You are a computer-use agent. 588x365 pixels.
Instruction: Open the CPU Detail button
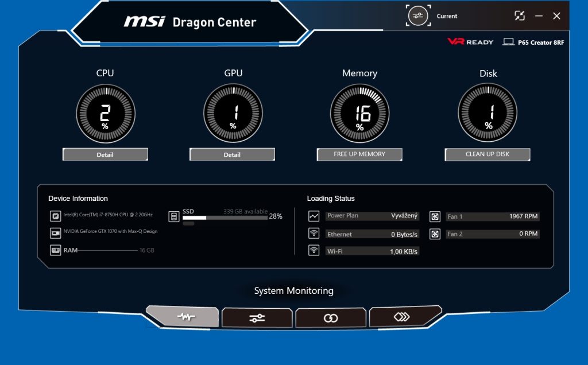[x=105, y=154]
